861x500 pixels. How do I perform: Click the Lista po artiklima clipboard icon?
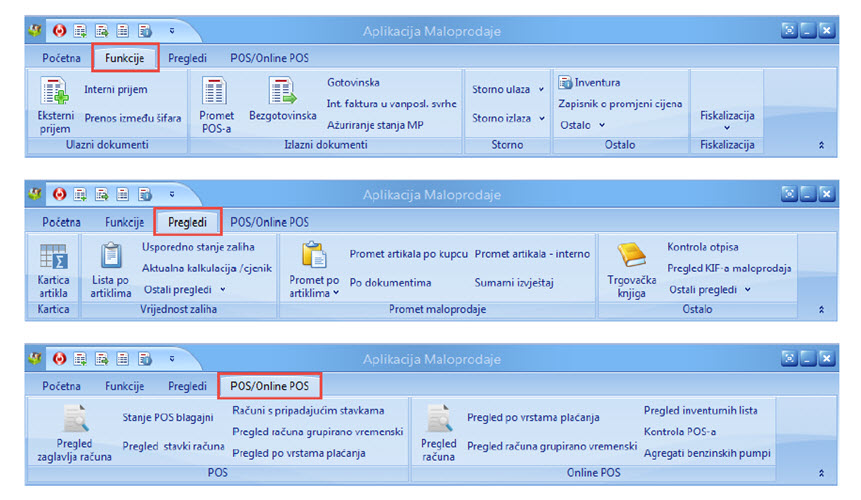tap(110, 256)
